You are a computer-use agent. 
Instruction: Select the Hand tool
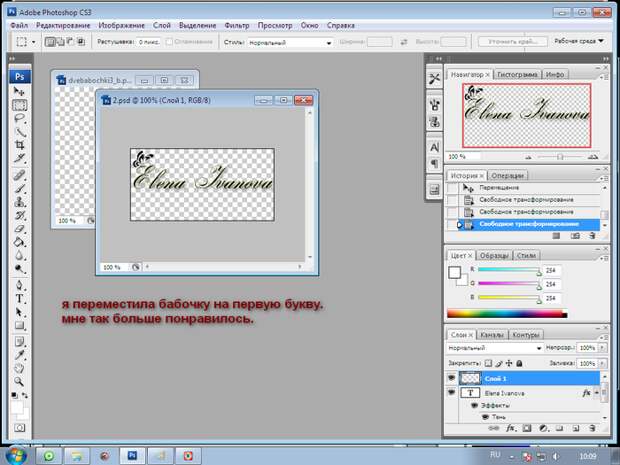(19, 369)
